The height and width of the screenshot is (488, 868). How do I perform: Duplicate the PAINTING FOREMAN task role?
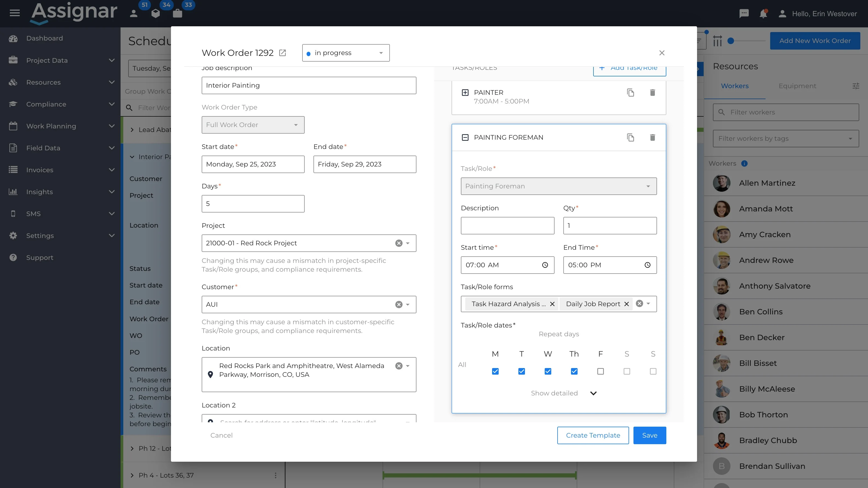tap(630, 137)
